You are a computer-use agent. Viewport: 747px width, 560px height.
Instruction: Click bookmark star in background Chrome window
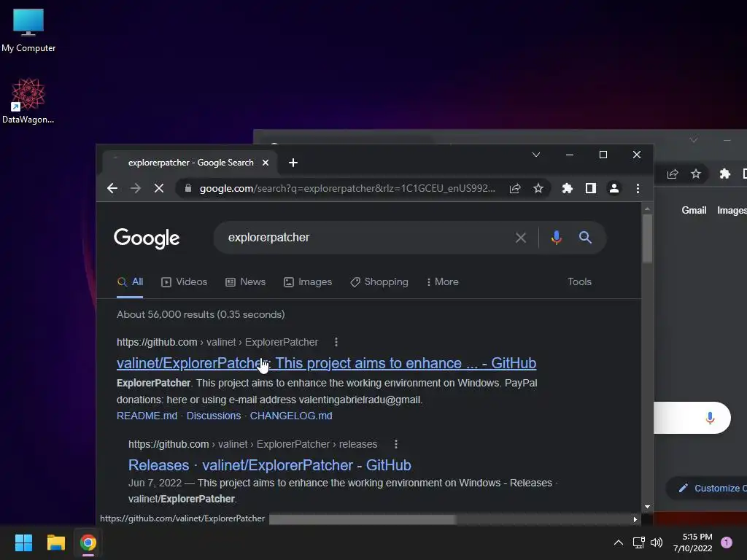pos(696,174)
